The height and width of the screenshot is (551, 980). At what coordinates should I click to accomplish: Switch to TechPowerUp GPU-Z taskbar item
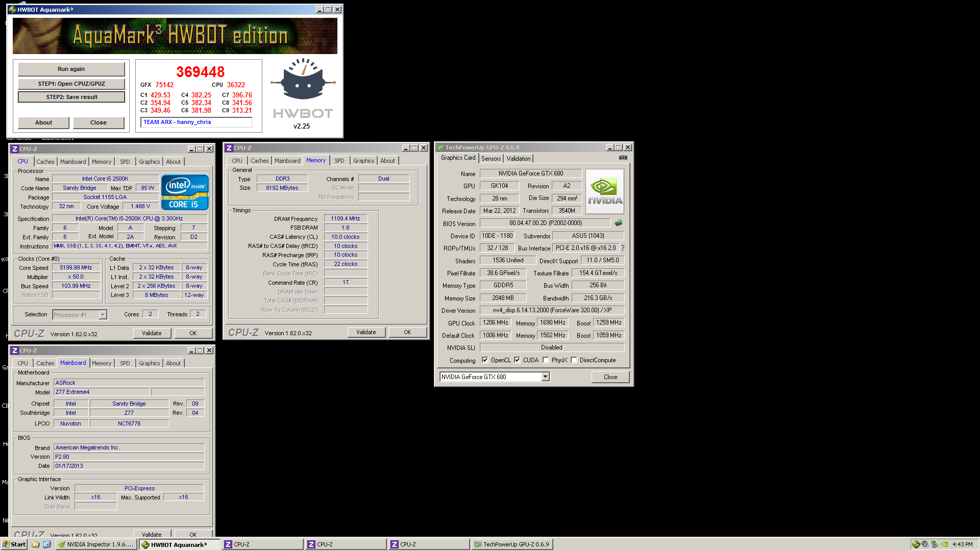pos(512,544)
